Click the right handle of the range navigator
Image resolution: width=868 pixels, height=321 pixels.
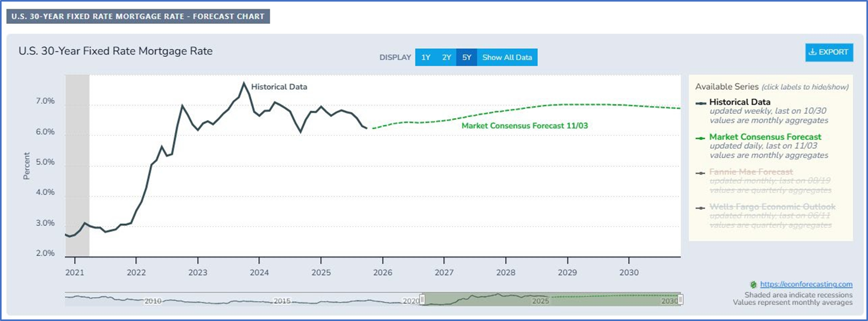click(680, 300)
